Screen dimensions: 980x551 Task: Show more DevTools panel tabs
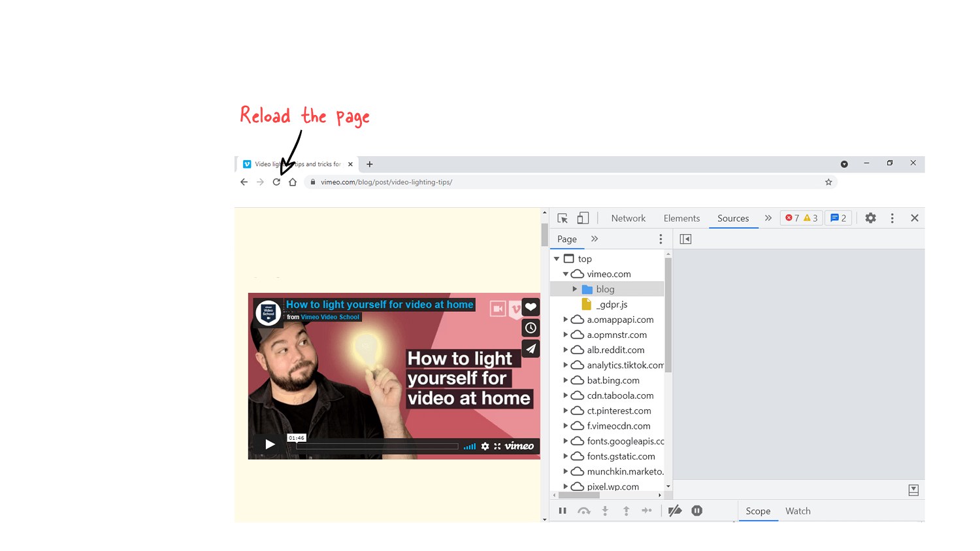(x=768, y=218)
